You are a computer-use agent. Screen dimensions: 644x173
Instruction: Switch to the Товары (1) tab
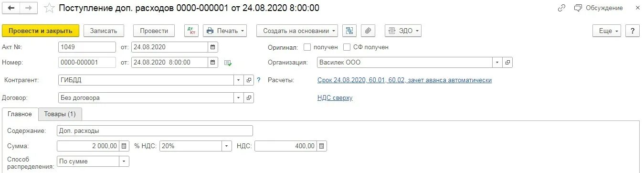60,114
